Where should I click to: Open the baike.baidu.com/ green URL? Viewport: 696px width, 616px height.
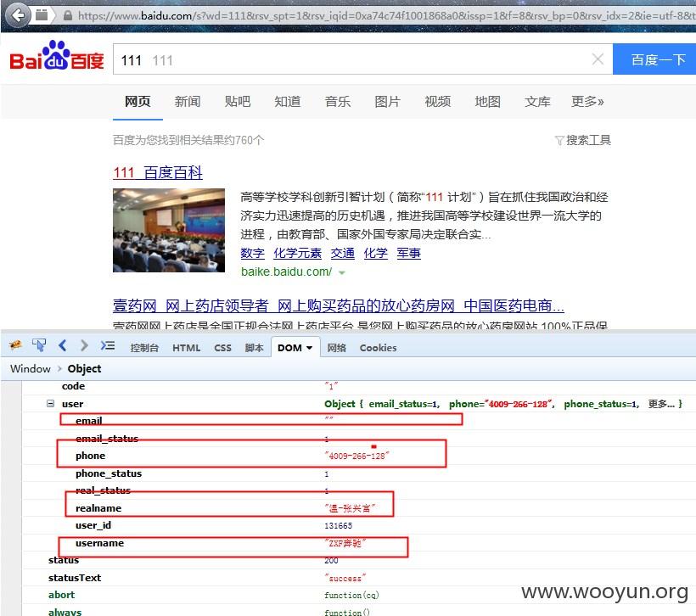click(x=286, y=272)
